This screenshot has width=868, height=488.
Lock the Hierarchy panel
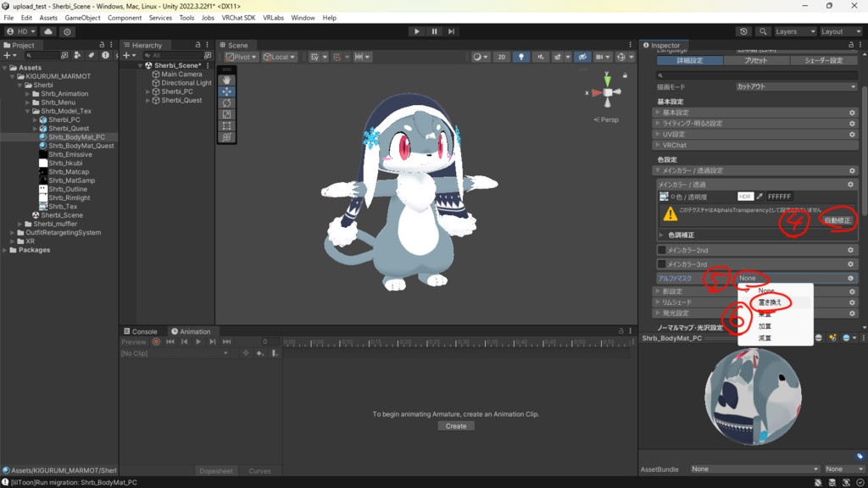pos(198,45)
